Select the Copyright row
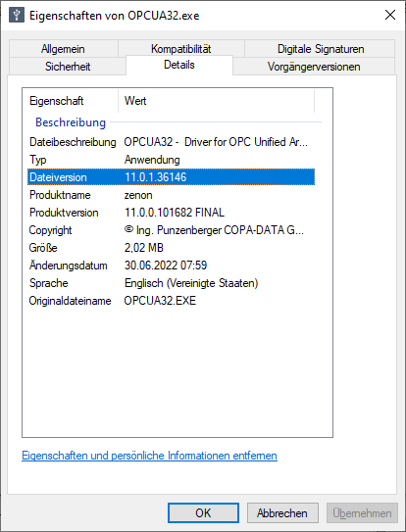The height and width of the screenshot is (532, 406). click(x=171, y=230)
